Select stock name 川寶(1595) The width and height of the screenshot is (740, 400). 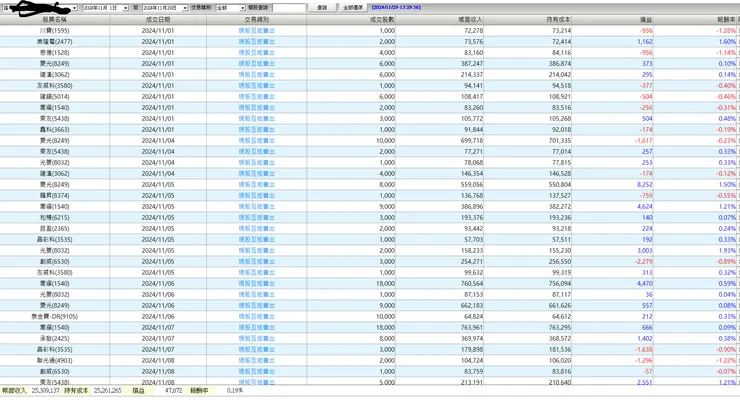[55, 31]
